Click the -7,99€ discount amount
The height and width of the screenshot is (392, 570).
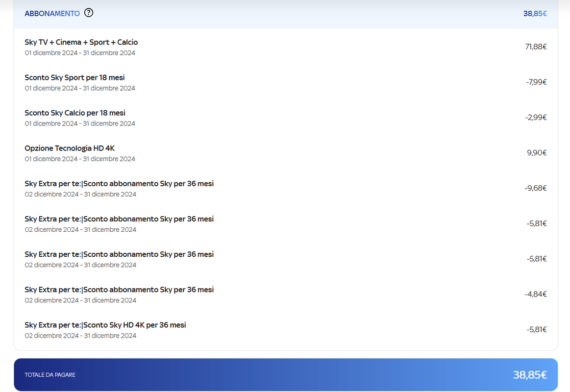coord(536,82)
